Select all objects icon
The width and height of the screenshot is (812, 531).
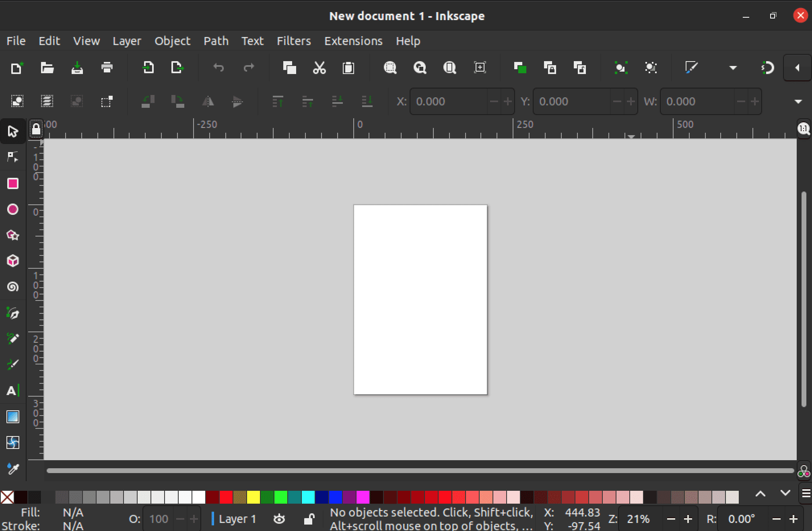point(17,101)
